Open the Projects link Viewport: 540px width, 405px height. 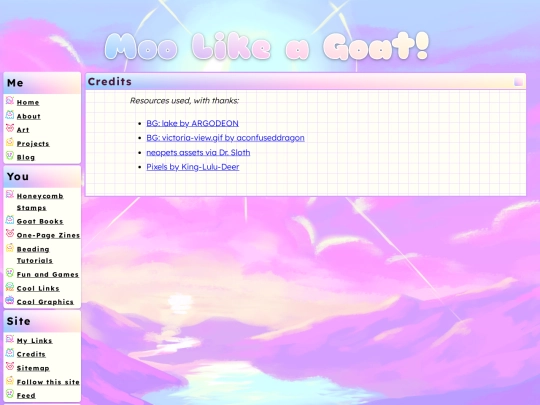click(x=33, y=144)
